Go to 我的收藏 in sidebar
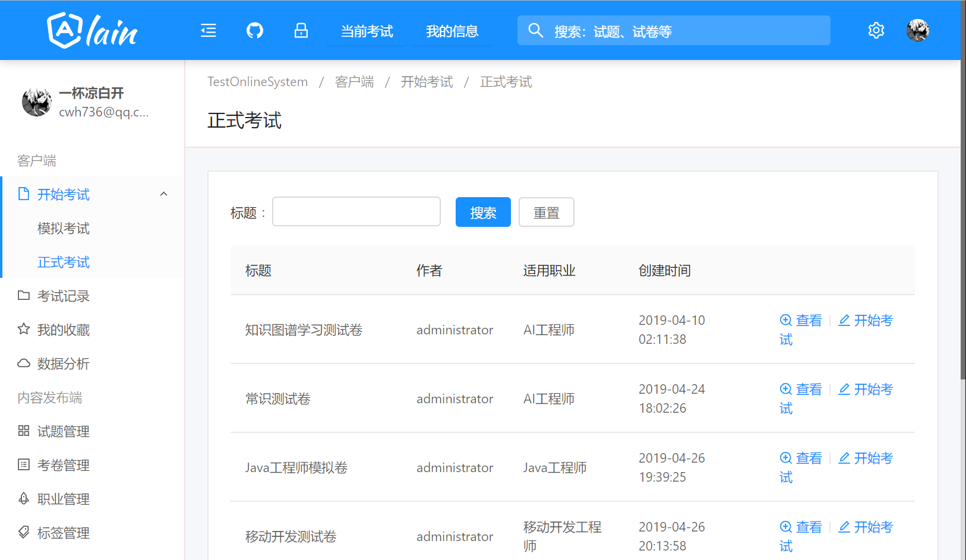This screenshot has height=560, width=966. [64, 330]
